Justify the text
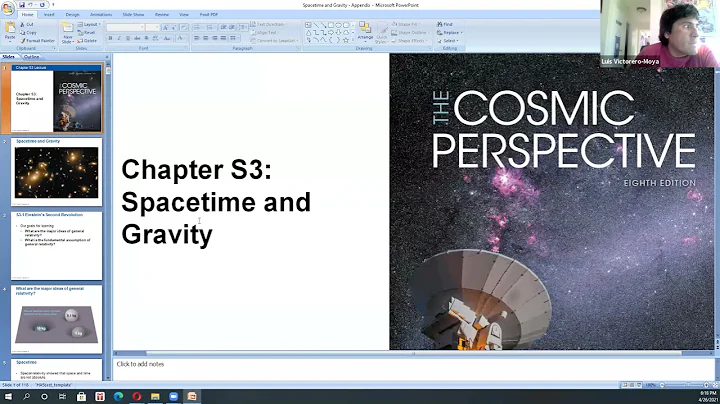This screenshot has height=404, width=720. click(x=223, y=38)
